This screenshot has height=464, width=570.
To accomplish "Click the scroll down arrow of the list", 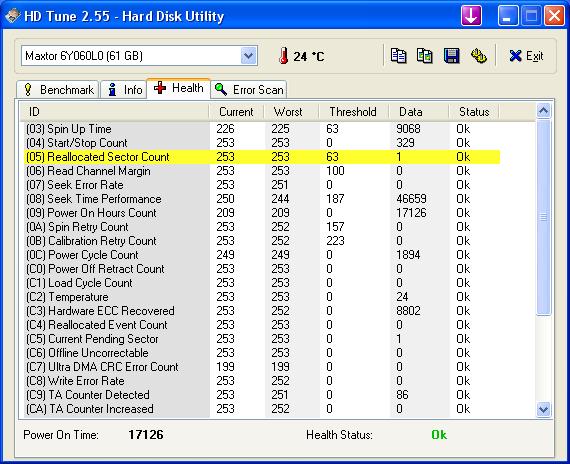I will (x=543, y=409).
